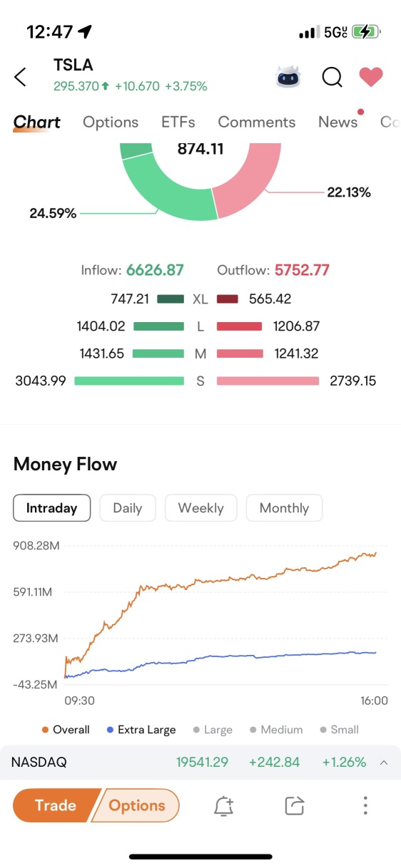401x868 pixels.
Task: Toggle the Overall legend series
Action: (x=66, y=730)
